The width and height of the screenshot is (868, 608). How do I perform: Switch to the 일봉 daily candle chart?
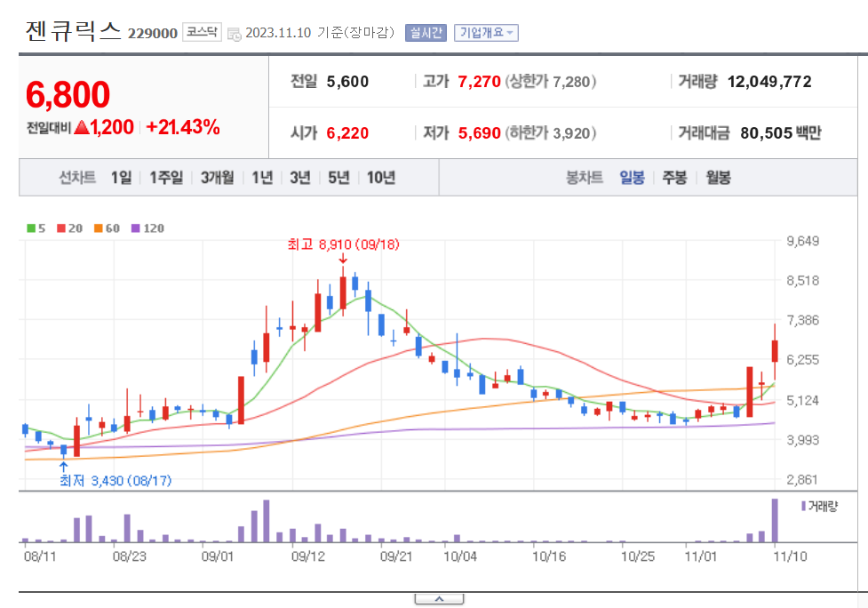[x=632, y=178]
